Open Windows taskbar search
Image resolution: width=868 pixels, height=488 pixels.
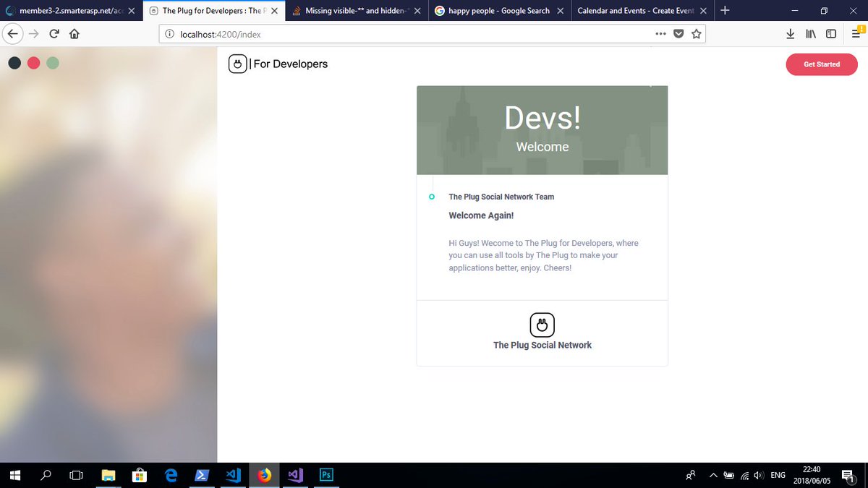coord(46,475)
